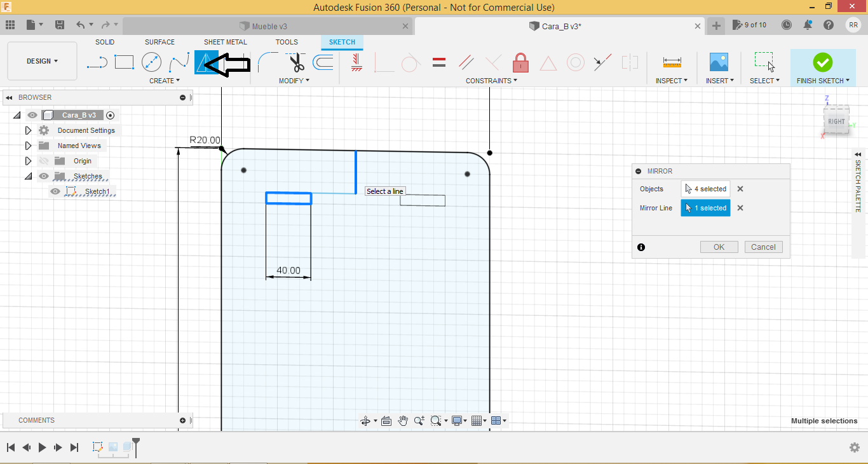Switch to the SURFACE ribbon tab

click(159, 42)
